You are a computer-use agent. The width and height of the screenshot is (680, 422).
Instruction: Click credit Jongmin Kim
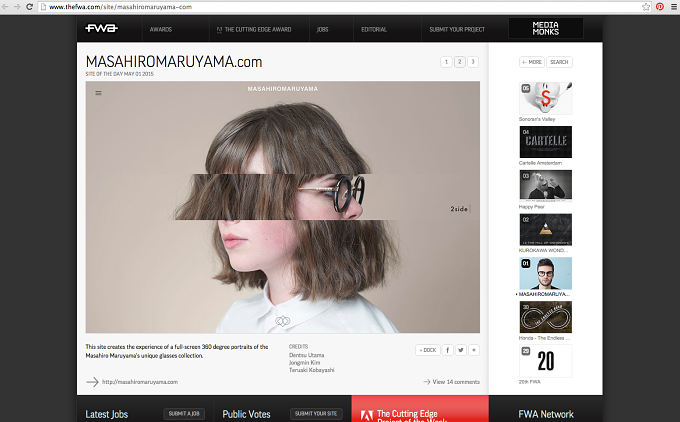tap(304, 363)
